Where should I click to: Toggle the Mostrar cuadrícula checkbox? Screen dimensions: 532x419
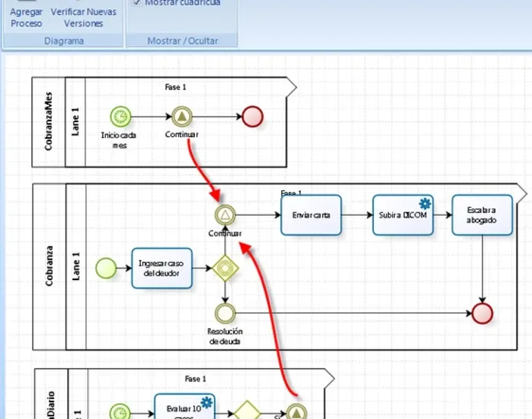[137, 2]
